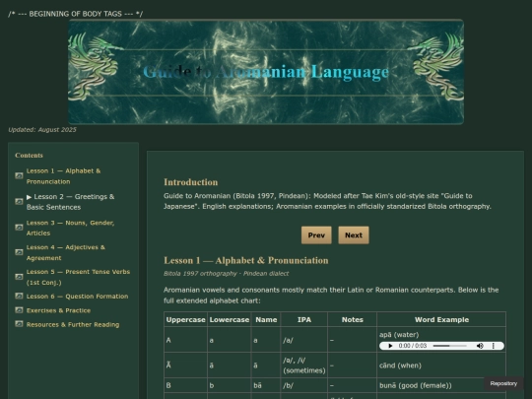
Task: Click the icon beside Lesson 2 entry
Action: pos(19,202)
